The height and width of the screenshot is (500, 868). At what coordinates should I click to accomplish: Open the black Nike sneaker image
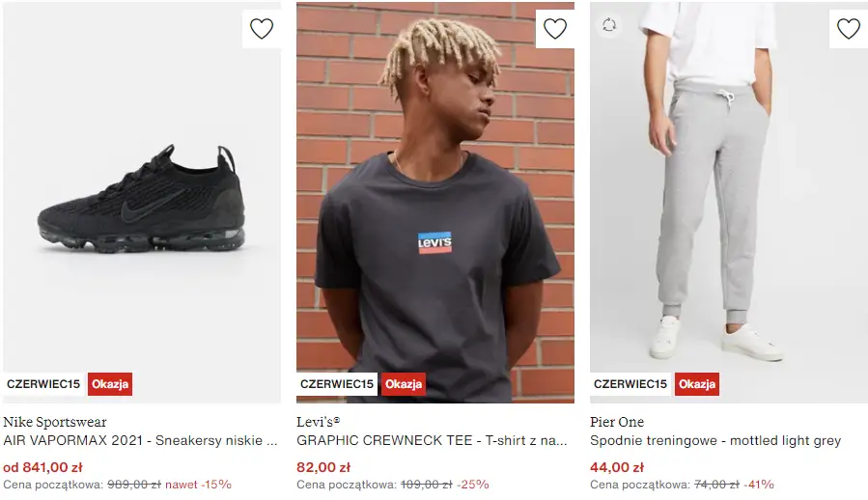click(x=142, y=203)
